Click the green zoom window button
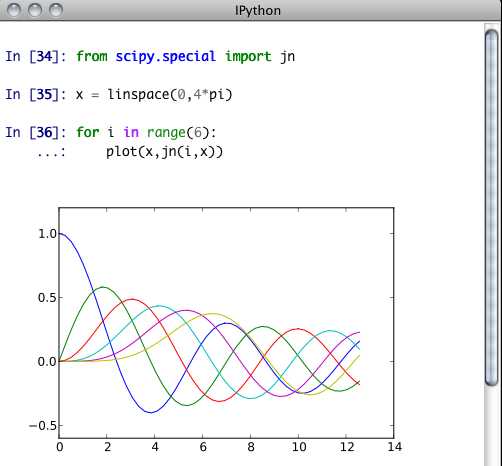The height and width of the screenshot is (466, 502). point(56,10)
